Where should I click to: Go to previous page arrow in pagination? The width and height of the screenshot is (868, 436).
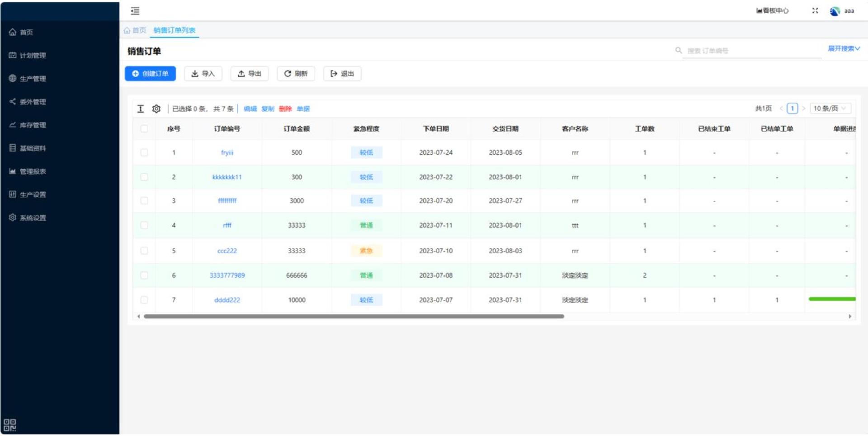coord(781,109)
